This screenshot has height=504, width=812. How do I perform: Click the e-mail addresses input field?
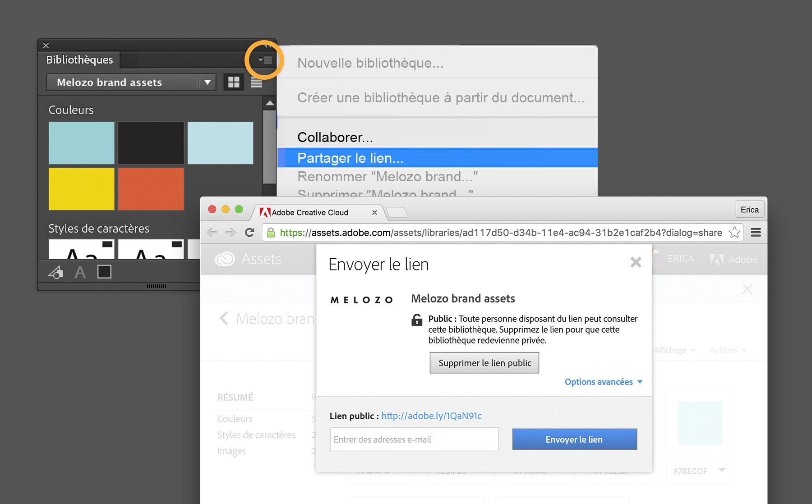click(415, 439)
